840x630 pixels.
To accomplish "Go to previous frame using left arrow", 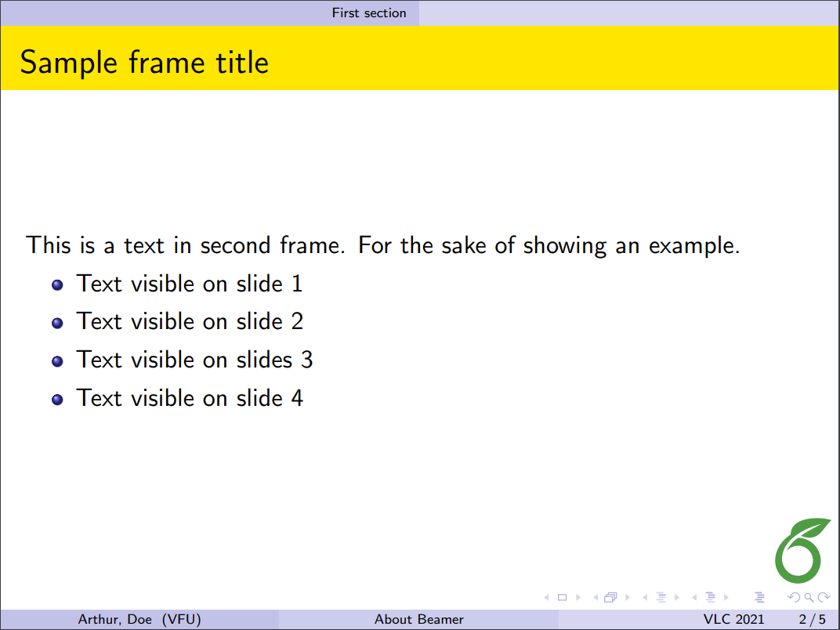I will pyautogui.click(x=596, y=598).
